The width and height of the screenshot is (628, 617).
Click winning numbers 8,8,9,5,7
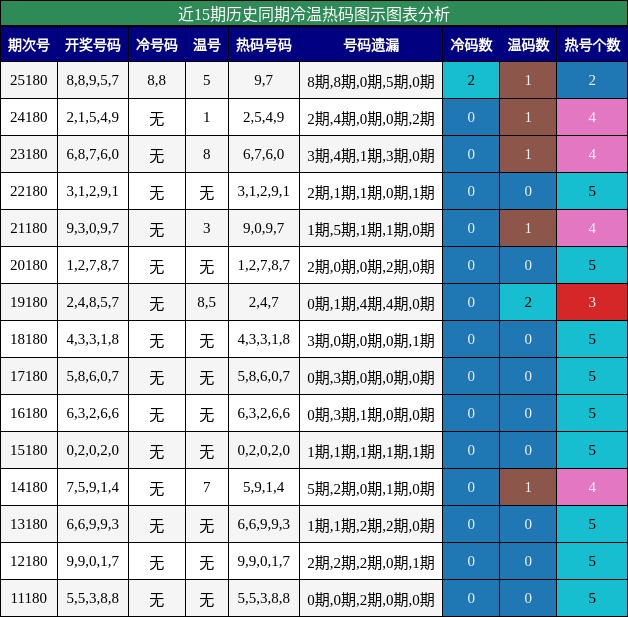[x=93, y=80]
